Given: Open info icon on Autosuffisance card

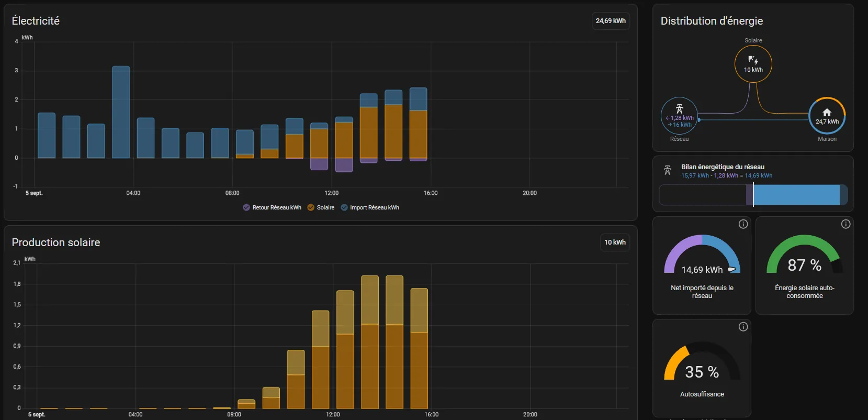Looking at the screenshot, I should pos(743,327).
